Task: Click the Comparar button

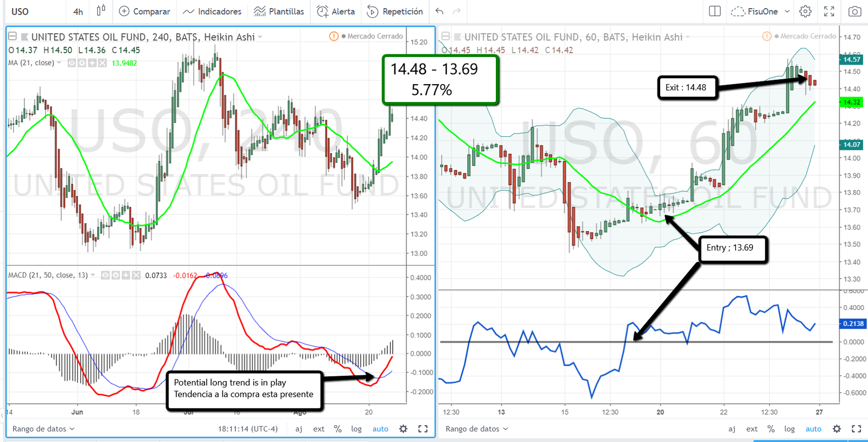Action: tap(144, 11)
